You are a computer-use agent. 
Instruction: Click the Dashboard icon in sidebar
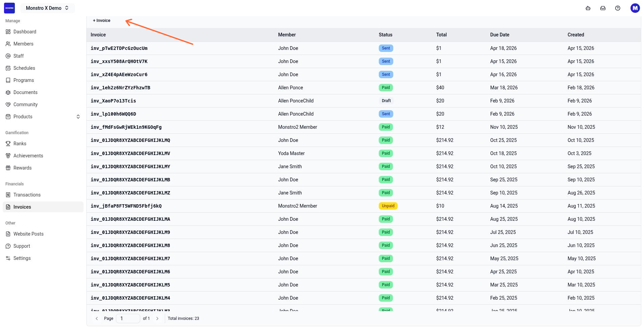[8, 32]
